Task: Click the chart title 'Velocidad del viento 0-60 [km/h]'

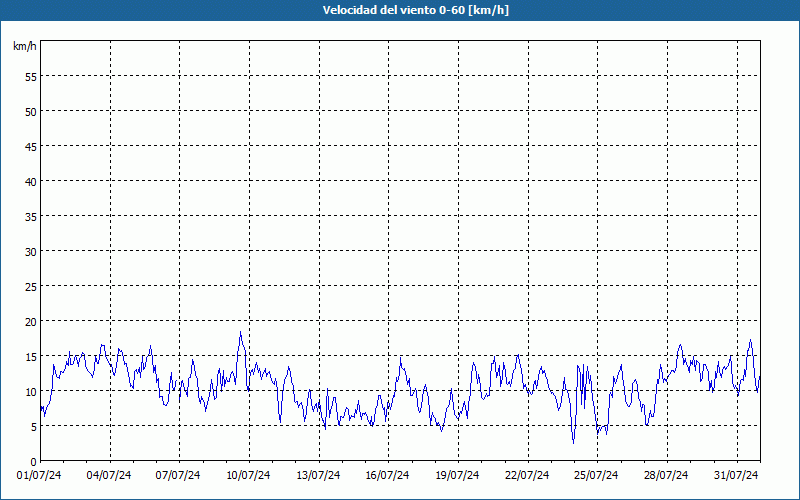Action: [415, 10]
